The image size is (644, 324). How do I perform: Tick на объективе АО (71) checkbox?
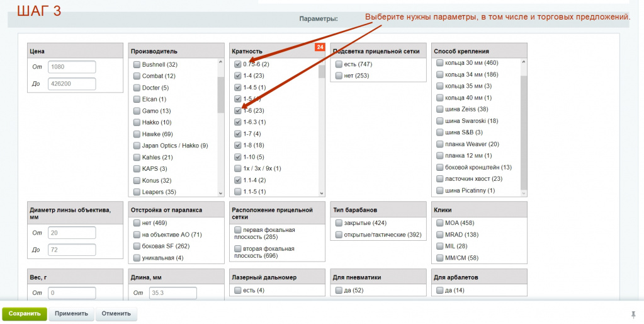(137, 234)
